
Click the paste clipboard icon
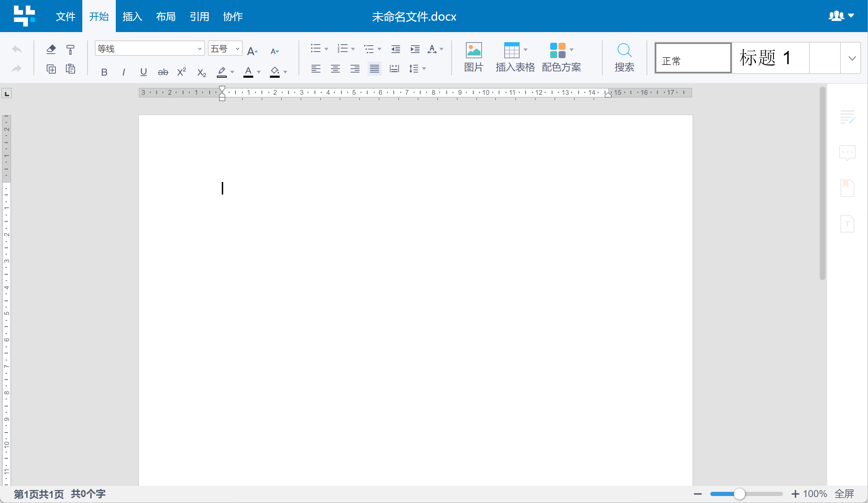coord(70,69)
